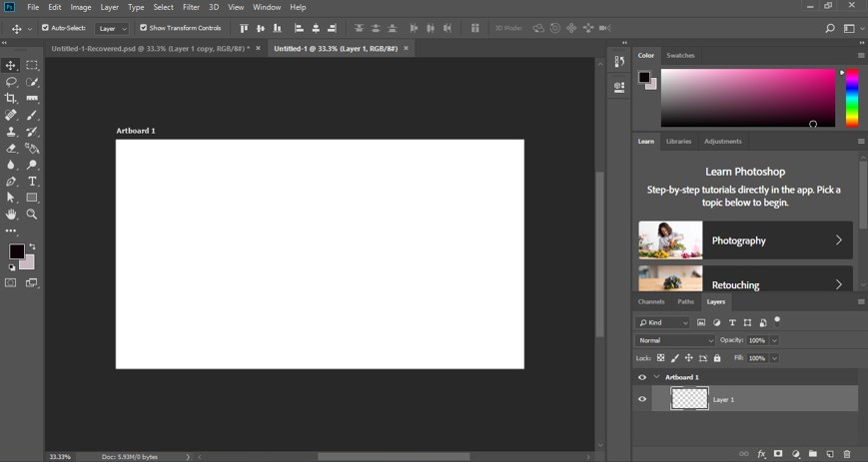Image resolution: width=868 pixels, height=462 pixels.
Task: Toggle the layer filter on/off switch
Action: point(777,320)
